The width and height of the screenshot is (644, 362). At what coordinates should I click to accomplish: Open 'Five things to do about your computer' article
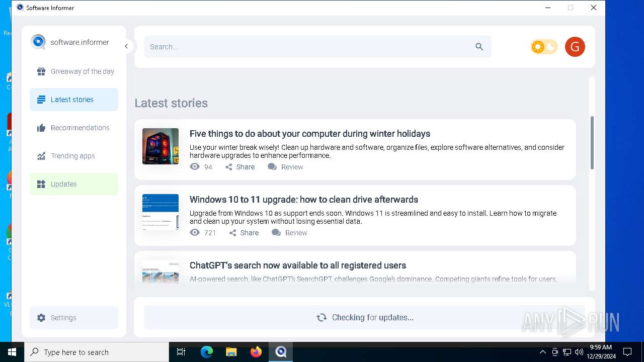pos(310,134)
